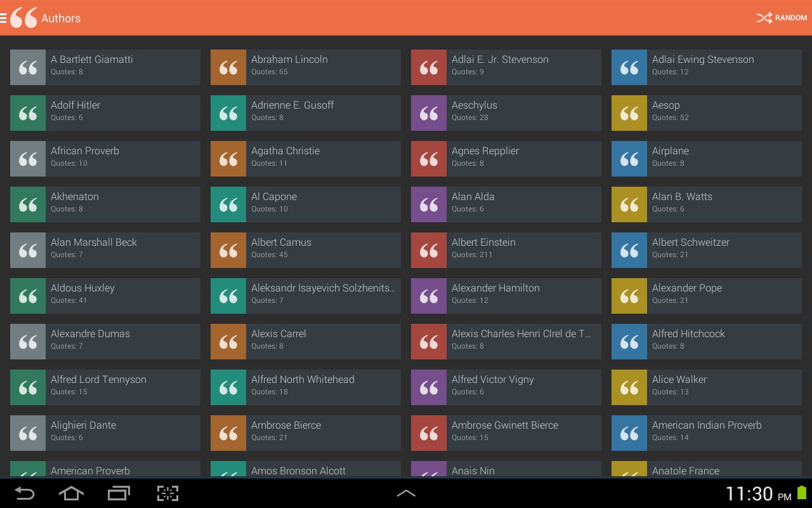812x508 pixels.
Task: Open American Indian Proverb author name
Action: 707,425
